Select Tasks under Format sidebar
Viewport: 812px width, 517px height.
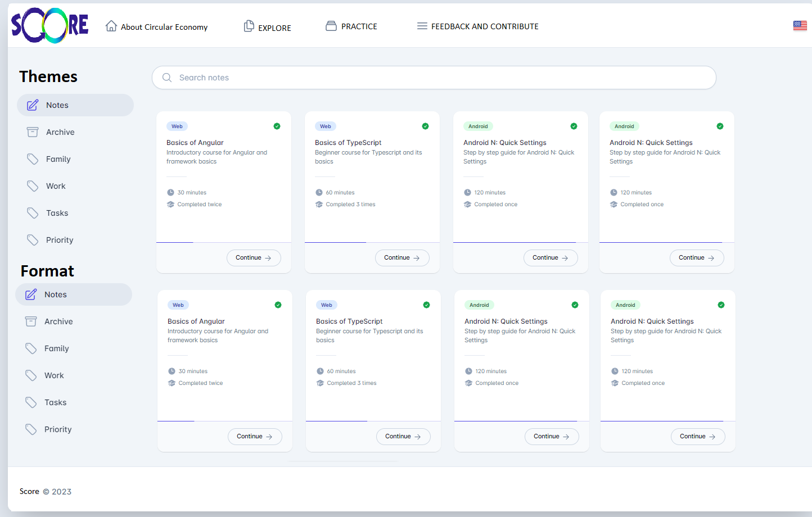pos(55,402)
